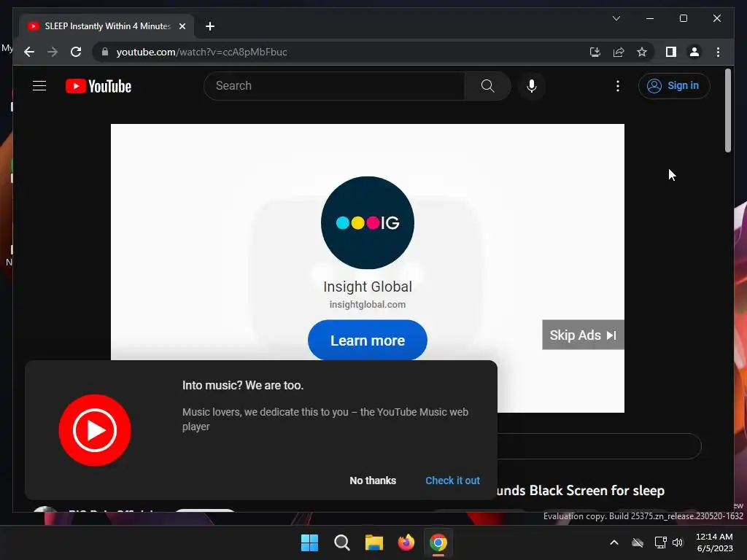
Task: Open YouTube settings three-dot menu
Action: coord(618,86)
